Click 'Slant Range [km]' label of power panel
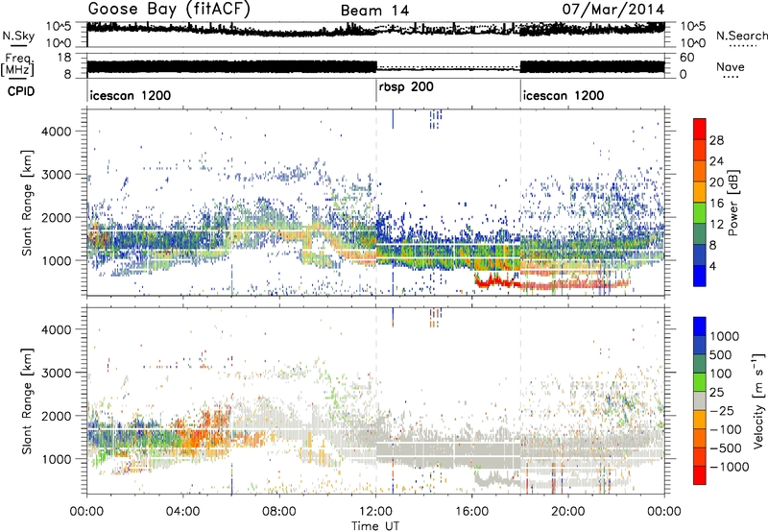The width and height of the screenshot is (768, 532). (27, 203)
